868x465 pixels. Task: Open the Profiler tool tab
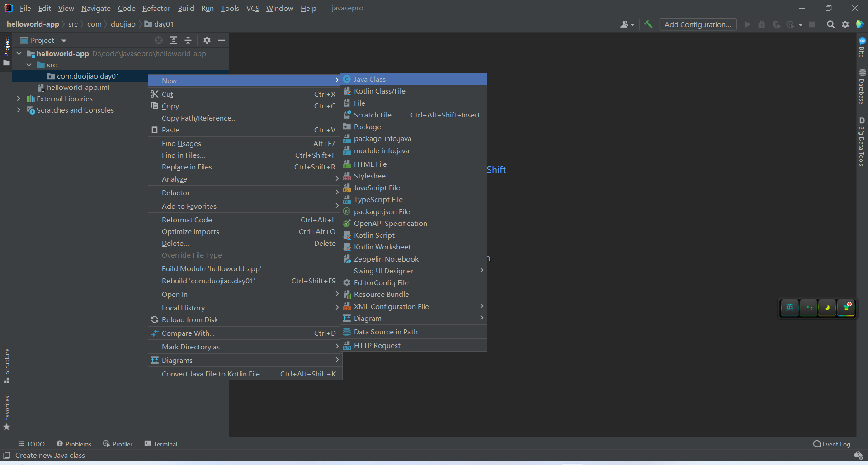pyautogui.click(x=118, y=444)
